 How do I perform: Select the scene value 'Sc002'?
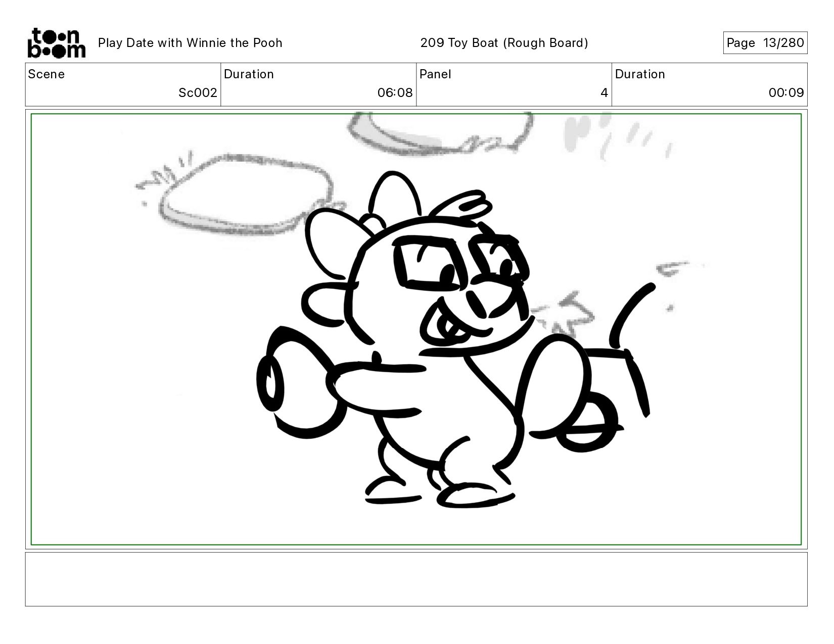[x=198, y=93]
